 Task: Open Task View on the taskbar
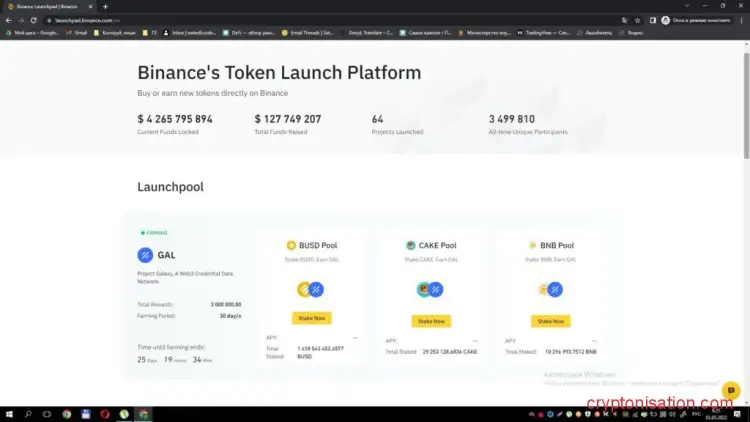[46, 414]
